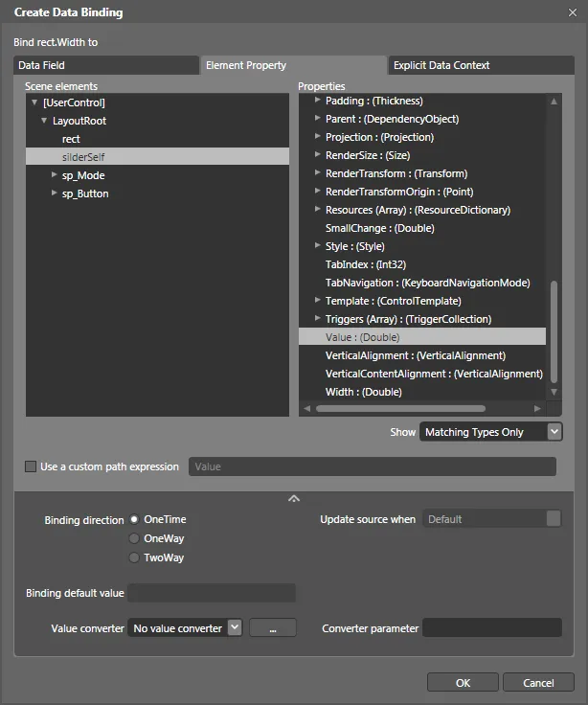Expand the RenderTransformOrigin property
588x705 pixels.
click(x=317, y=191)
